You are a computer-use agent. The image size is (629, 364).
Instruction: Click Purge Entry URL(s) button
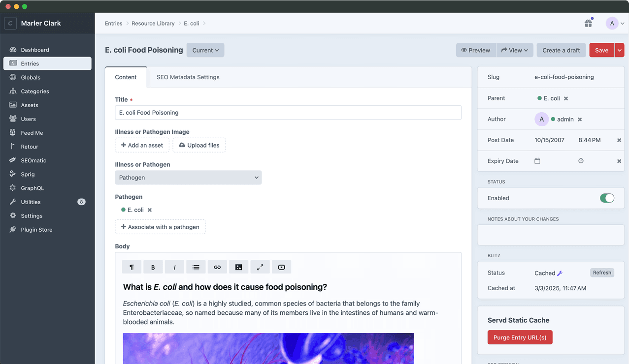tap(520, 337)
